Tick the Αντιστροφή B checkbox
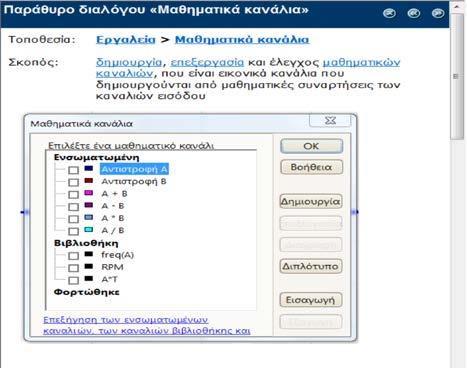Viewport: 467px width, 368px height. point(73,182)
